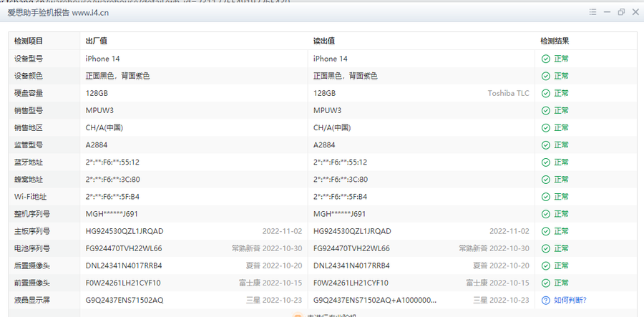Maximize the report window
The image size is (644, 317).
[x=620, y=13]
